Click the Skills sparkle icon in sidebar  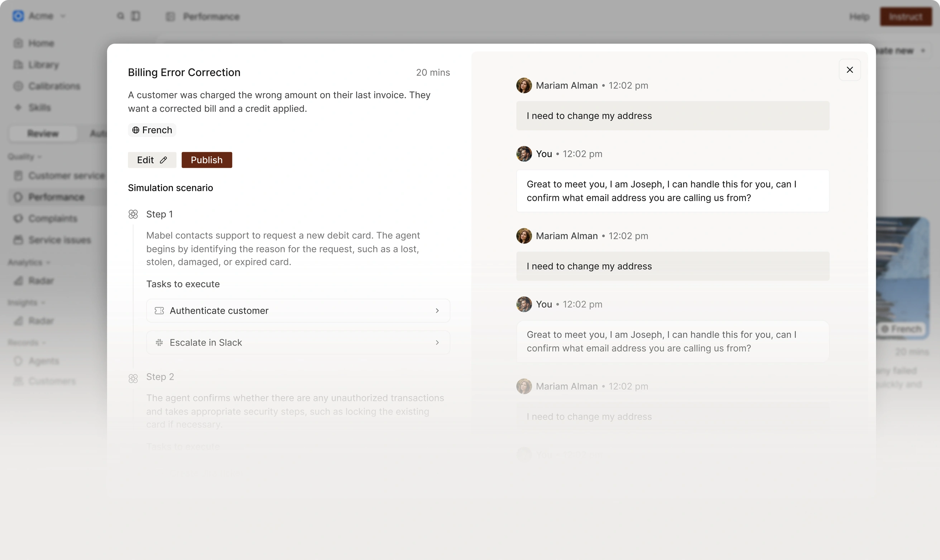(x=18, y=107)
